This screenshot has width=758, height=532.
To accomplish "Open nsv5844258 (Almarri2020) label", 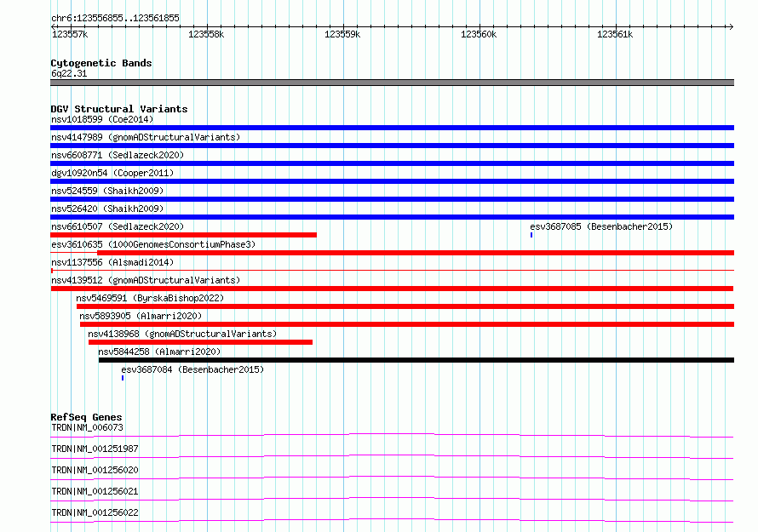I will pos(159,352).
